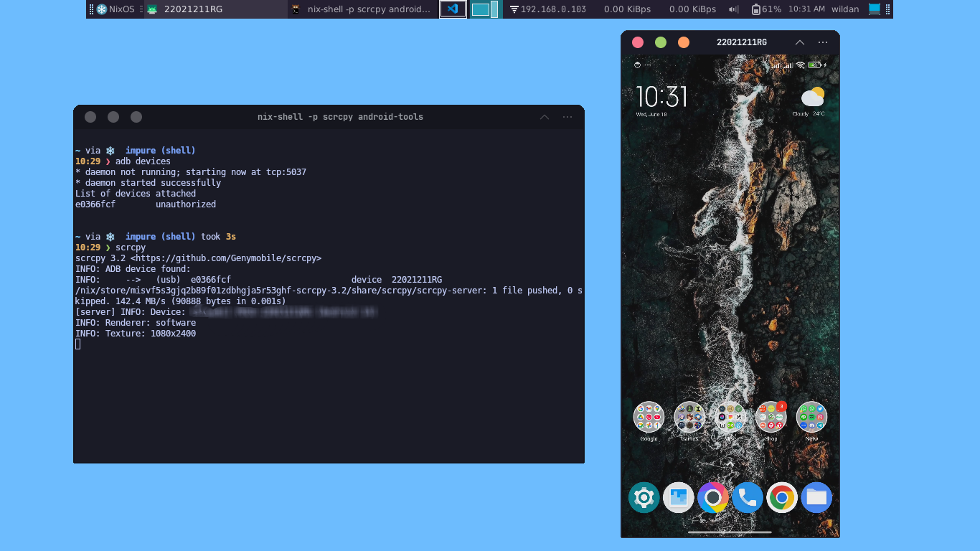Open the app drawer arrow above dock
Screen dimensions: 980x551
point(730,464)
